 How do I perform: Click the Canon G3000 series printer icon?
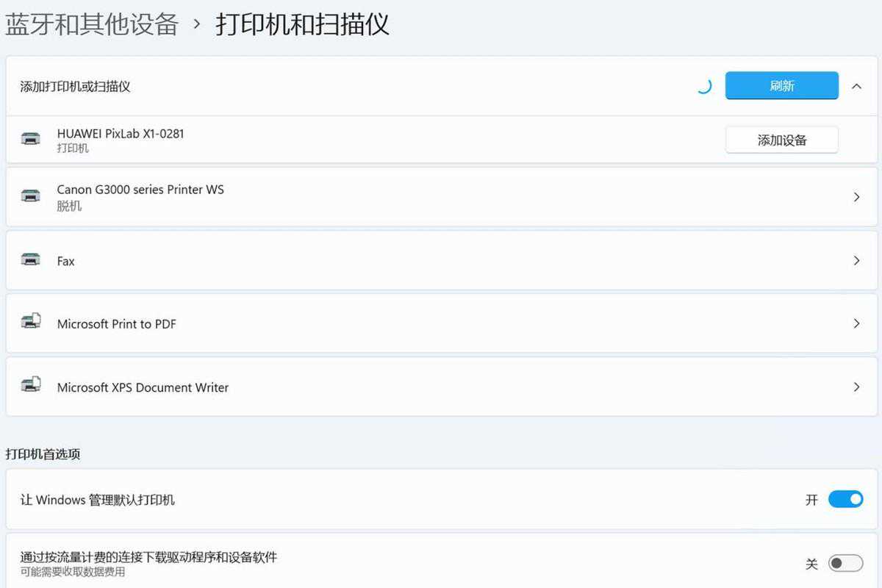[31, 196]
